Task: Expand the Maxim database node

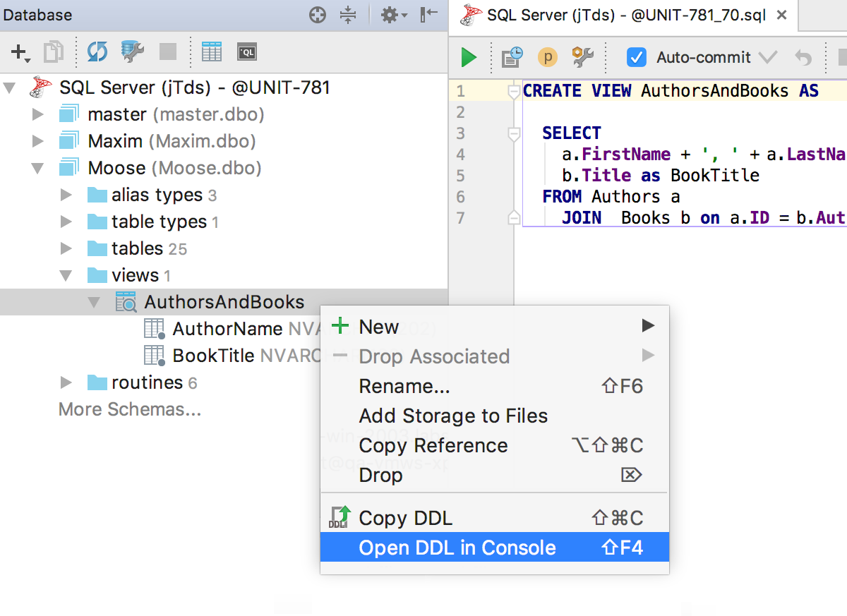Action: [38, 141]
